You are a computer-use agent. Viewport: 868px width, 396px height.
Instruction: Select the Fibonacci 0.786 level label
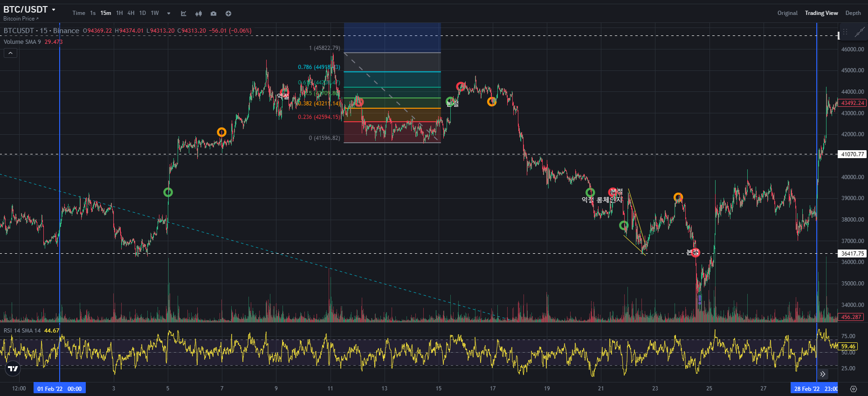[319, 68]
